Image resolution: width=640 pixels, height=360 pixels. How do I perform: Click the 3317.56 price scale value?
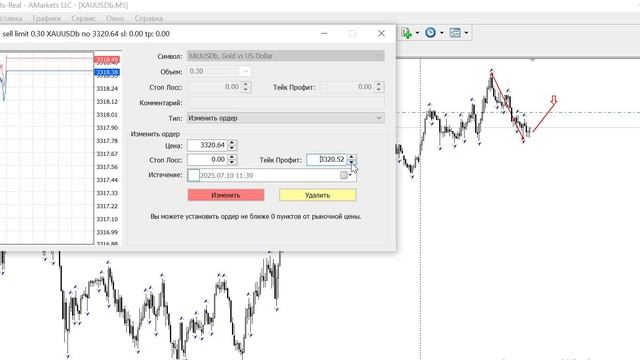(x=107, y=167)
